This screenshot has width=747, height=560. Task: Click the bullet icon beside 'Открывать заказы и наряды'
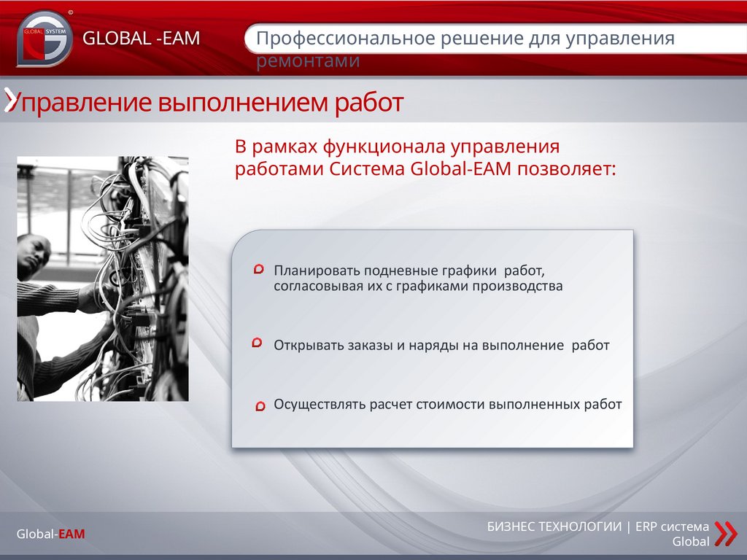pyautogui.click(x=257, y=343)
